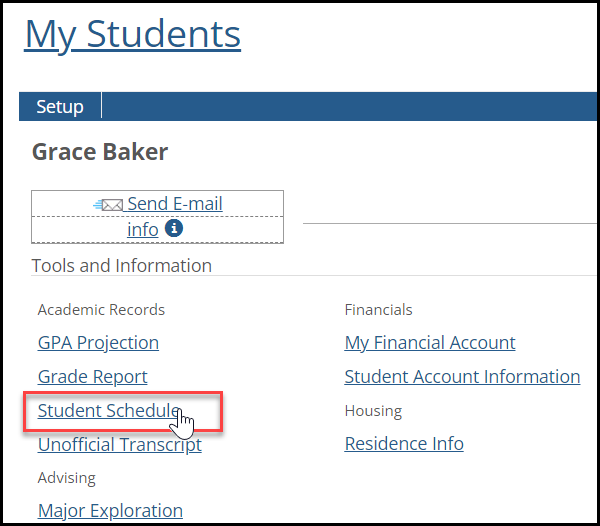Screen dimensions: 600x526
Task: Click the Tools and Information section heading
Action: [x=122, y=266]
